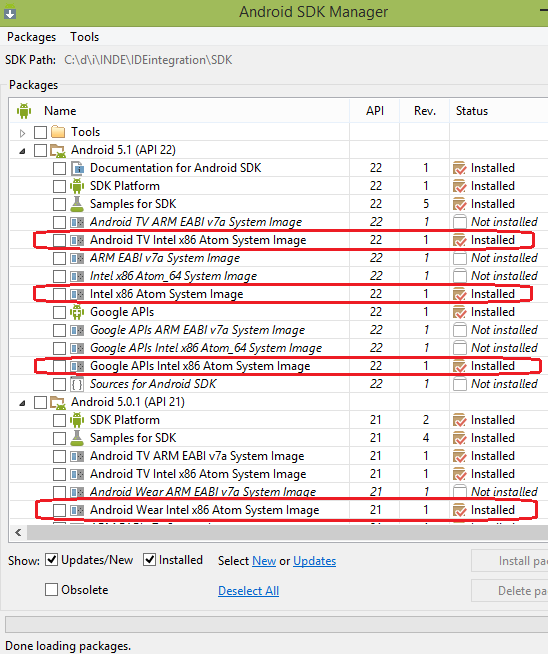Click Installed status icon for Android Wear Intel x86
548x654 pixels.
coord(460,510)
